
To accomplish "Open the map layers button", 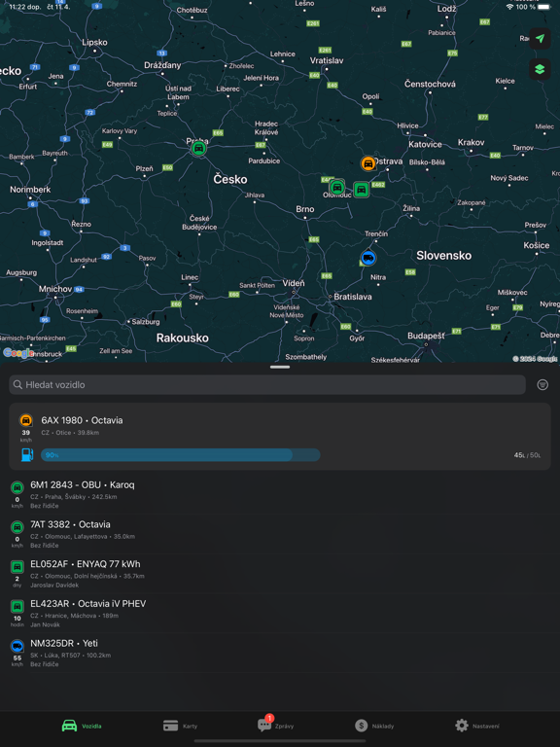I will coord(540,69).
